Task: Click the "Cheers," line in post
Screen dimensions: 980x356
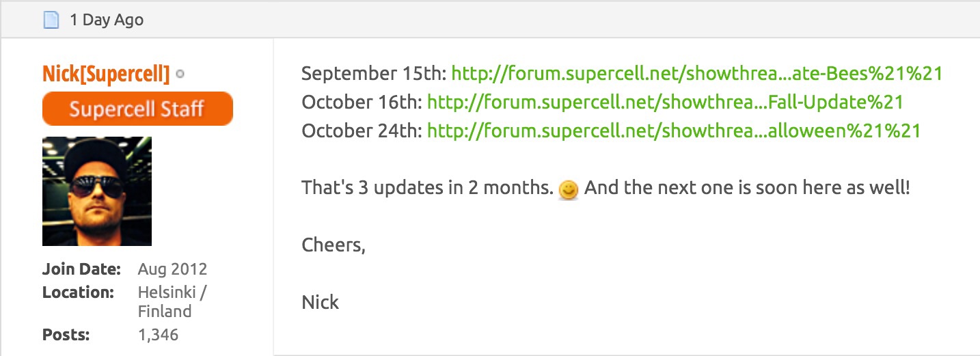Action: tap(334, 245)
